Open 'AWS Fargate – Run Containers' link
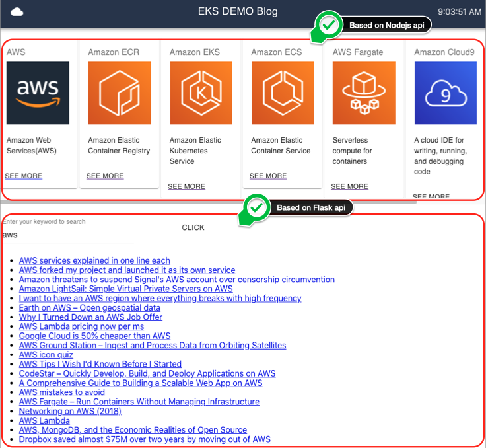486x448 pixels. click(139, 402)
